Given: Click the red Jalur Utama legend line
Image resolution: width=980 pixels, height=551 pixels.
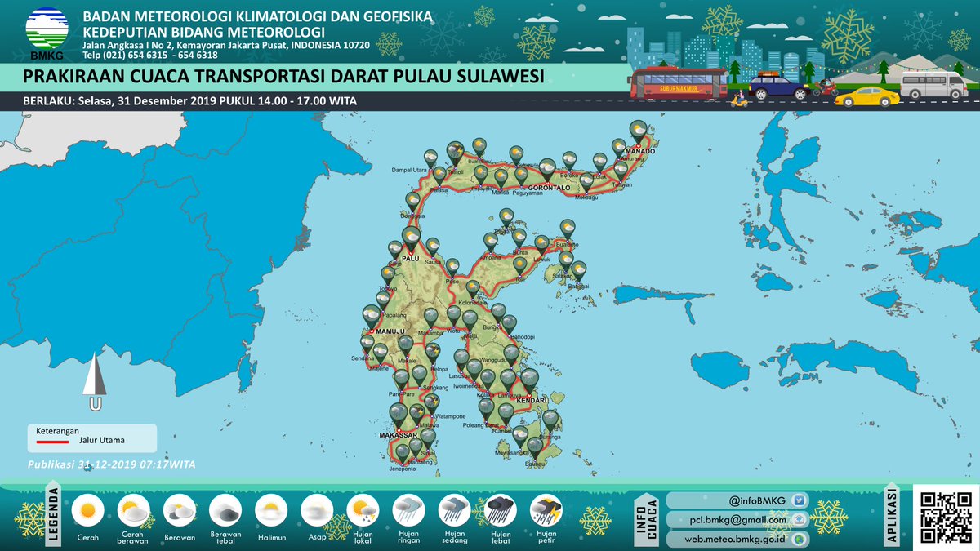Looking at the screenshot, I should click(54, 442).
